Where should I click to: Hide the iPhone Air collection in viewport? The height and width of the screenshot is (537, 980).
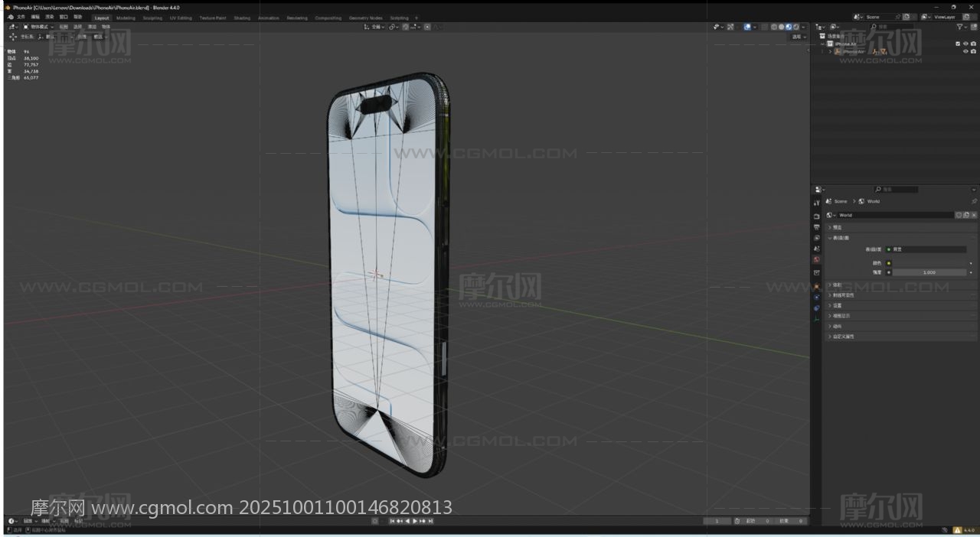tap(965, 44)
